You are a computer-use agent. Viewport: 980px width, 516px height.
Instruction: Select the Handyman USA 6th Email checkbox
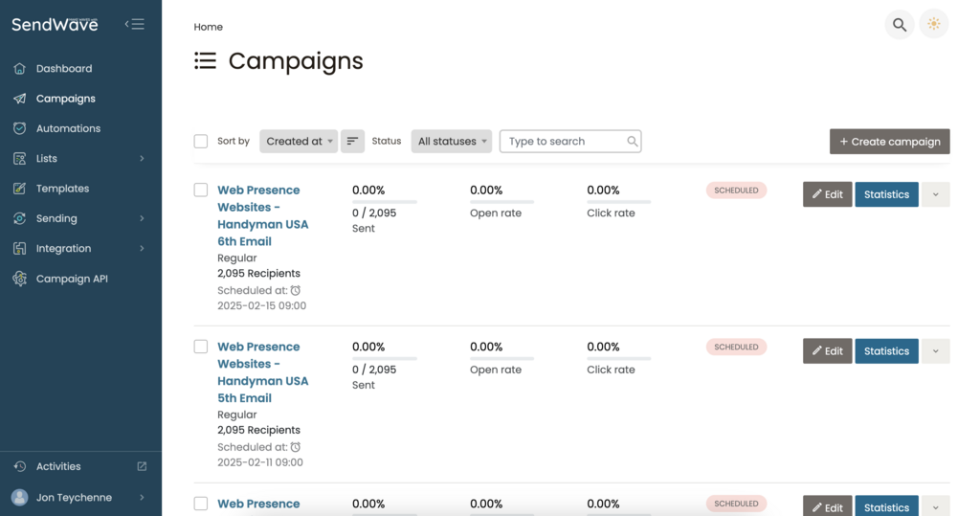(x=201, y=191)
